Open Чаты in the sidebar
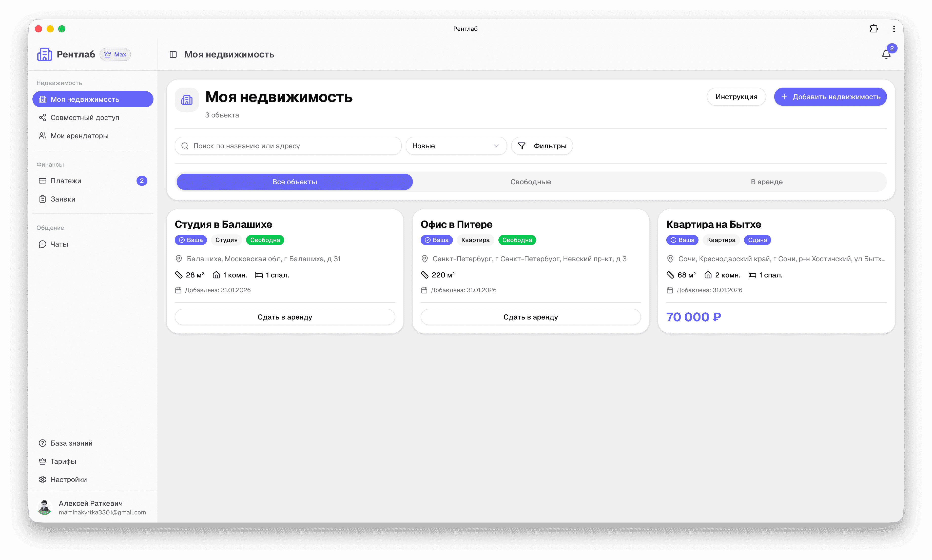 point(59,244)
